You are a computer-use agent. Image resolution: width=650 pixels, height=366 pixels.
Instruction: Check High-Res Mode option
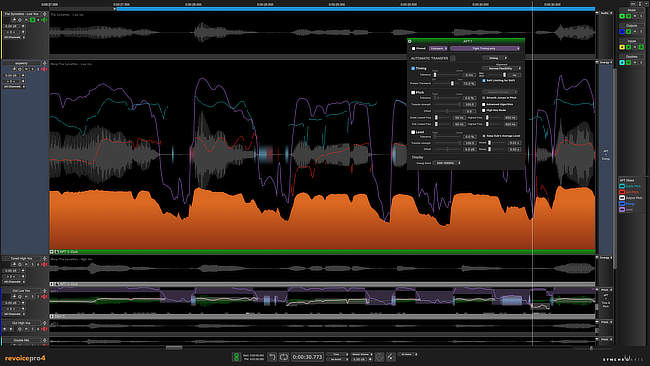pos(484,110)
